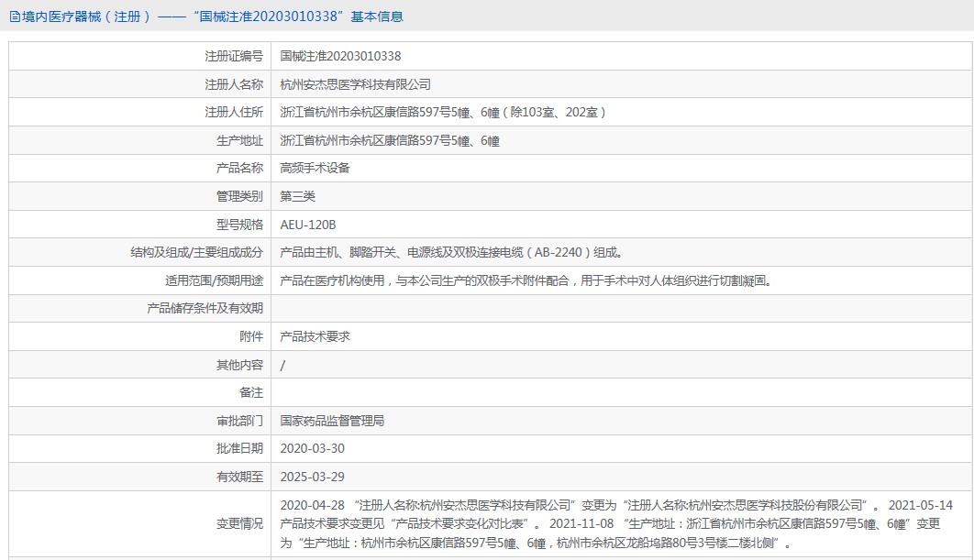Select the model value AEU-120B

pos(308,225)
